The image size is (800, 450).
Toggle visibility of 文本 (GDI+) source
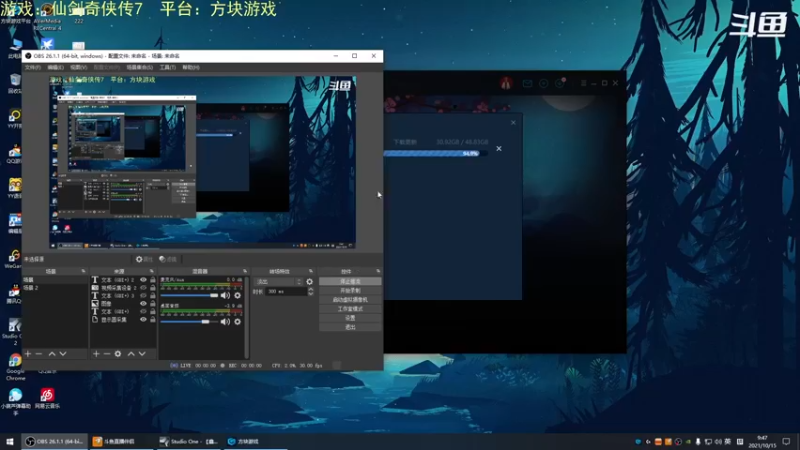143,311
